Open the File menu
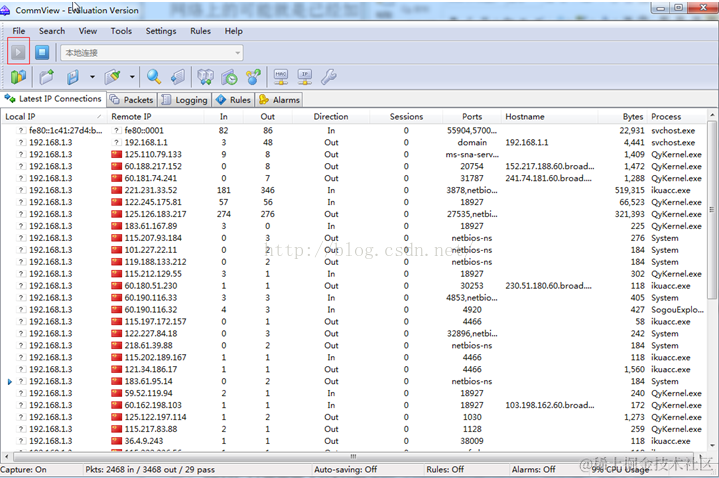The height and width of the screenshot is (478, 719). point(19,31)
